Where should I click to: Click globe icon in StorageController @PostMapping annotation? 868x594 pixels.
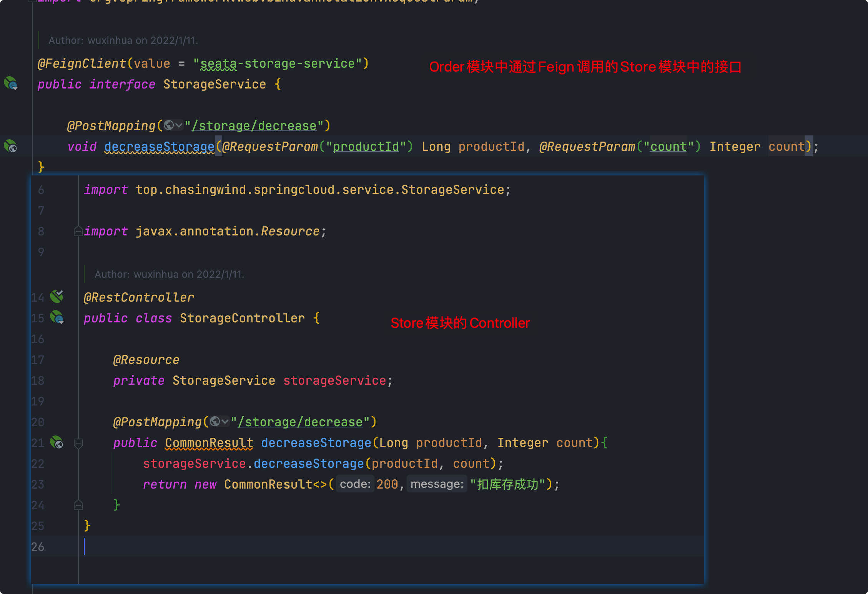(215, 422)
